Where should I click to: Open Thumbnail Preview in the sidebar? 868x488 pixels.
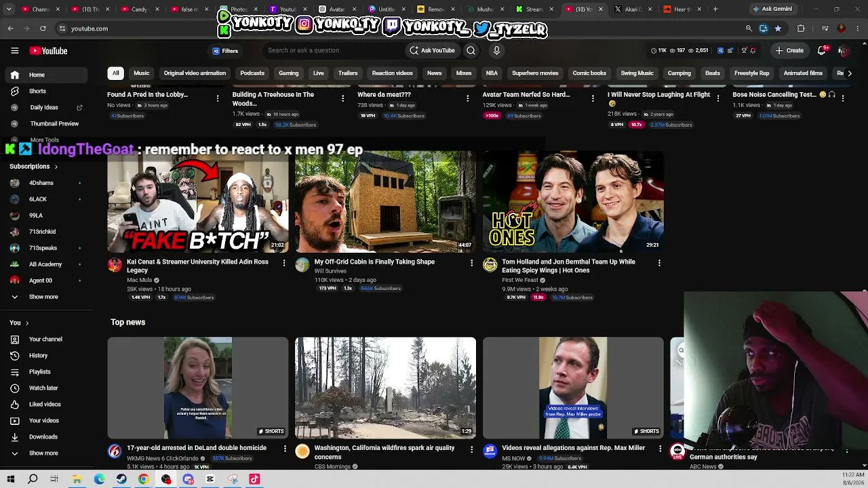click(54, 123)
